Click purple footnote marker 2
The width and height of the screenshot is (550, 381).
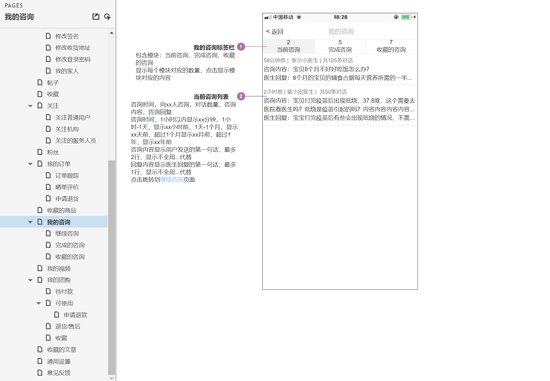coord(241,96)
